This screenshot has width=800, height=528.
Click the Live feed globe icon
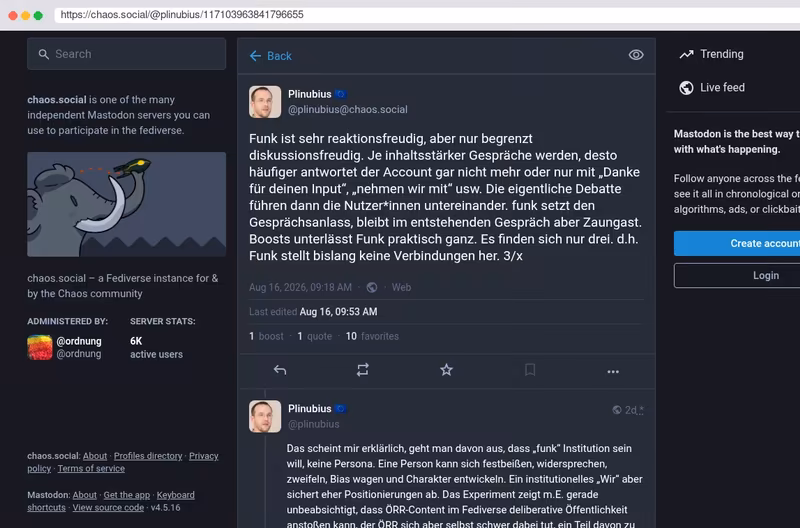coord(686,88)
